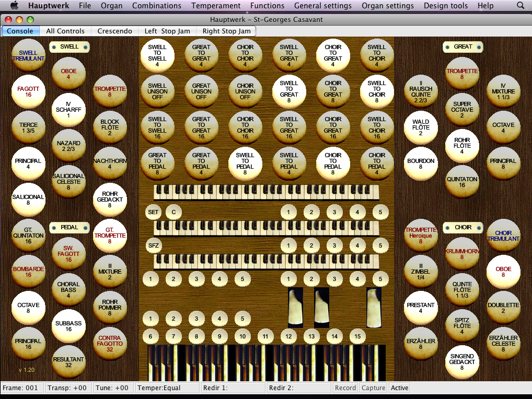This screenshot has width=532, height=399.
Task: Open the Apple menu
Action: pos(14,5)
